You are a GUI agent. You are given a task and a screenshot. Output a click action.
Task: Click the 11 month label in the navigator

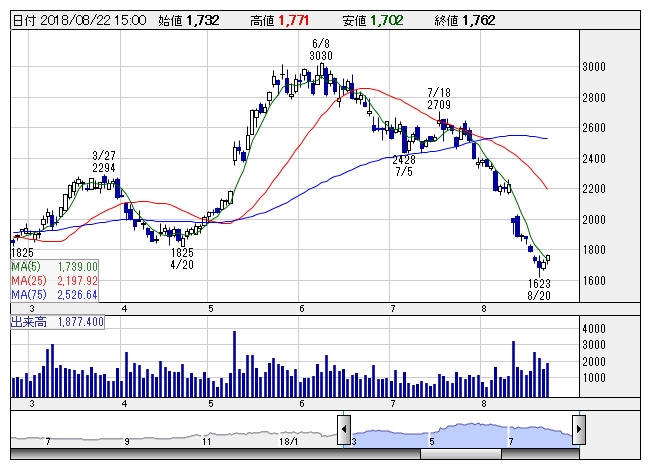click(x=207, y=441)
